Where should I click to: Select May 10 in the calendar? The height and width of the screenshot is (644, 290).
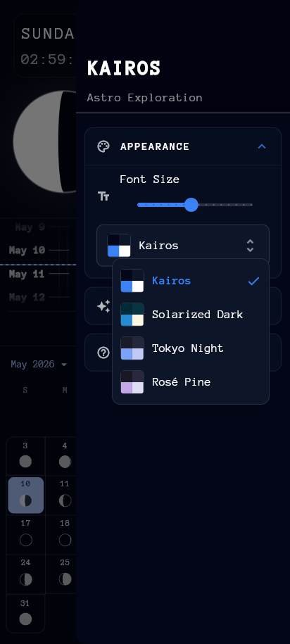click(26, 495)
